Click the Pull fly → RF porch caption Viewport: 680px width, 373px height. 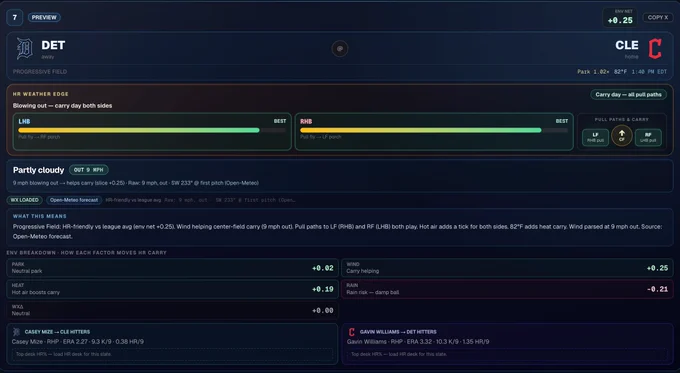coord(39,137)
